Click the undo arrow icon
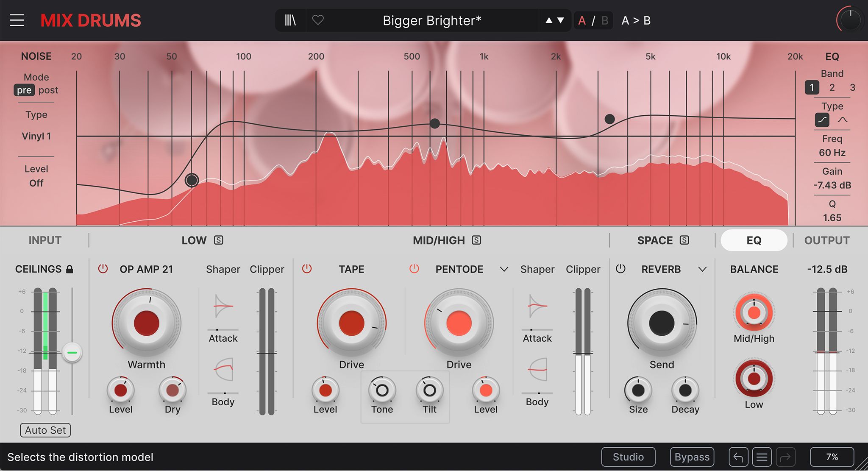The height and width of the screenshot is (471, 868). [738, 457]
